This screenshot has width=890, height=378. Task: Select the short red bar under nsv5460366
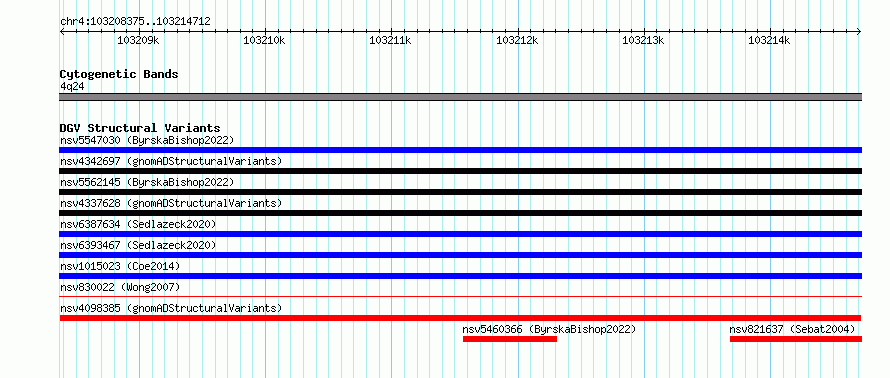tap(510, 339)
